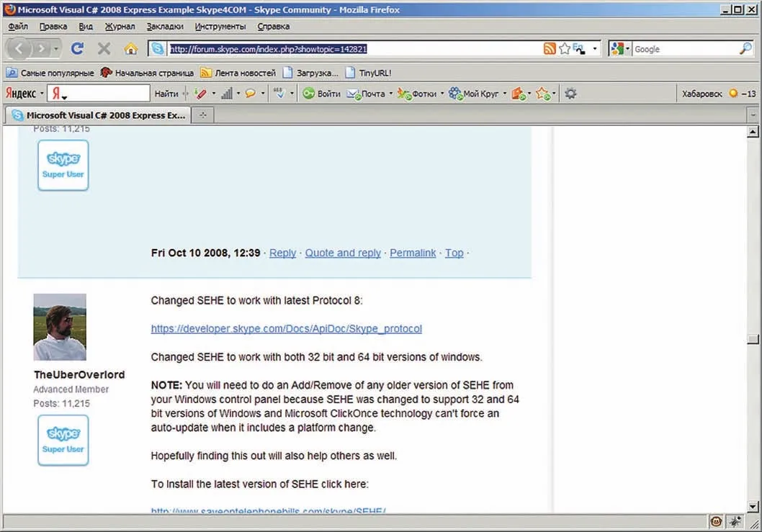The height and width of the screenshot is (532, 762).
Task: Click the Хабаровск weather indicator
Action: (719, 94)
